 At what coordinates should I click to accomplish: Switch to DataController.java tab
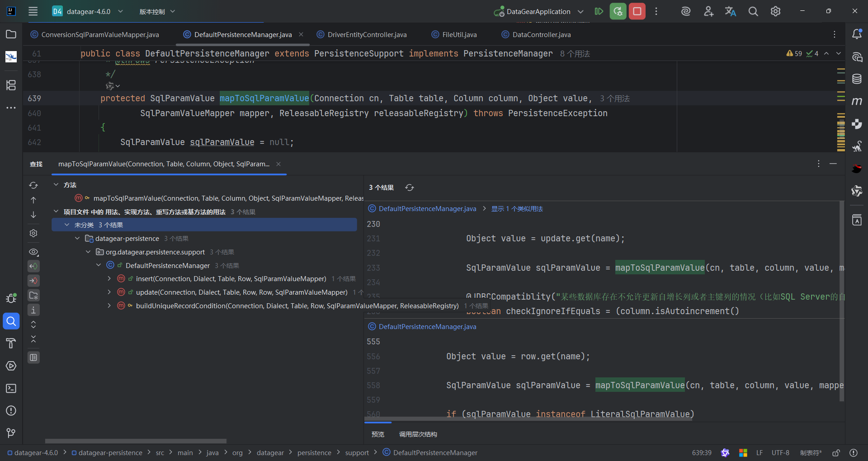(x=536, y=34)
